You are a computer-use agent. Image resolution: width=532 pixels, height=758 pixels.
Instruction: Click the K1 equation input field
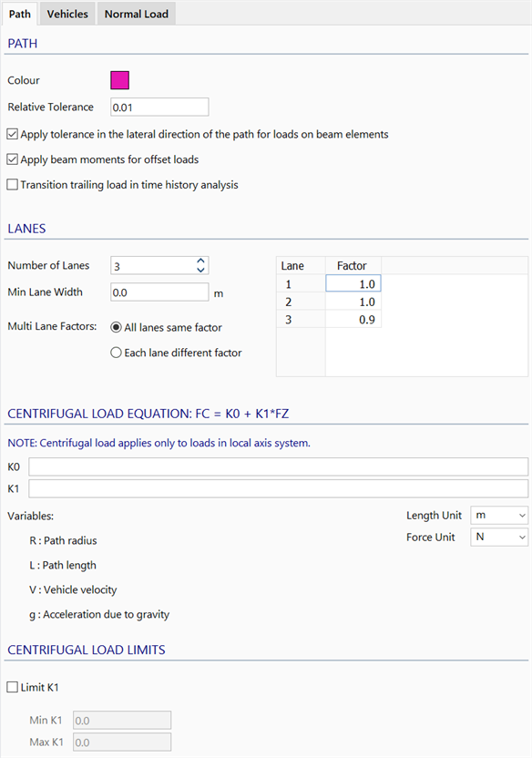[x=279, y=488]
